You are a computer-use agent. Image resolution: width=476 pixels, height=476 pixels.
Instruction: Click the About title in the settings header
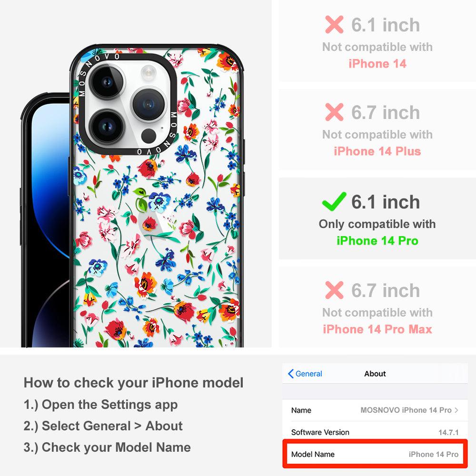375,374
